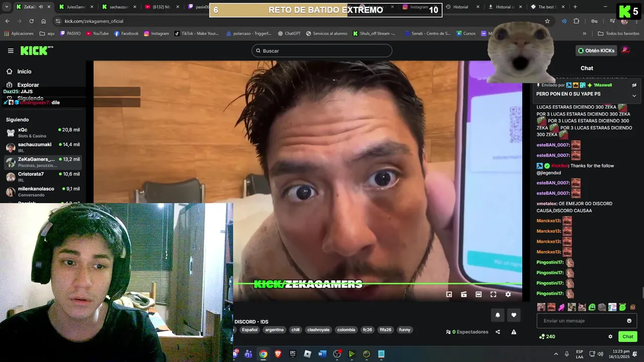Open the ChatGPT bookmark
The height and width of the screenshot is (362, 644).
point(289,34)
